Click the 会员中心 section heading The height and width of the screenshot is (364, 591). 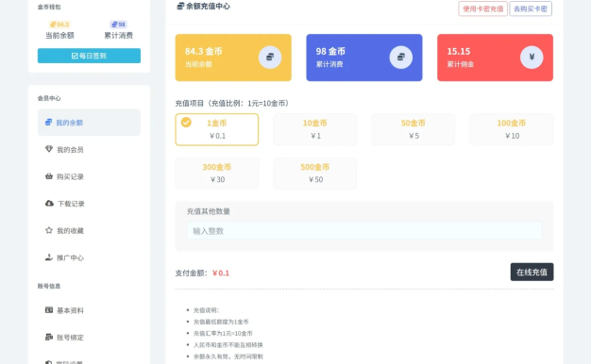pos(49,98)
